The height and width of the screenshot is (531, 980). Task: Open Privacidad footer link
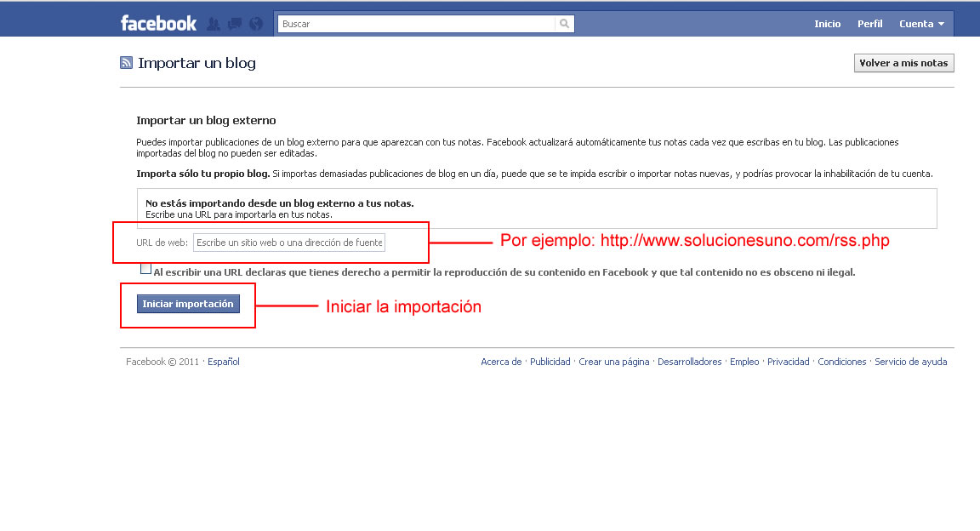click(x=788, y=362)
